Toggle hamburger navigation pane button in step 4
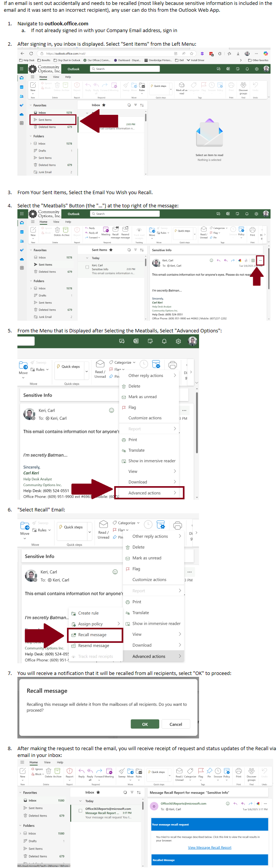This screenshot has width=280, height=868. pyautogui.click(x=33, y=222)
